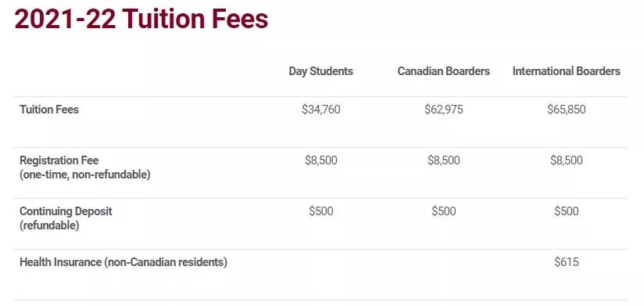
Task: Click the Day Students $8,500 registration fee
Action: [x=320, y=160]
